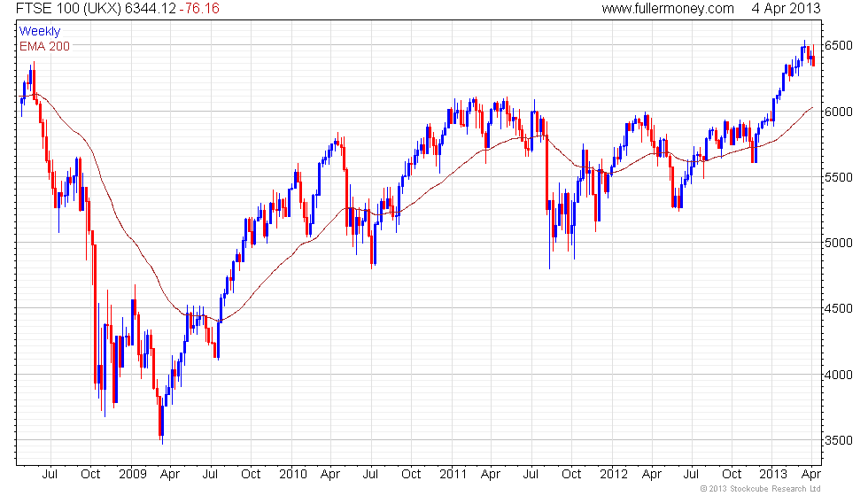Click the 5500 price axis label

pos(838,177)
